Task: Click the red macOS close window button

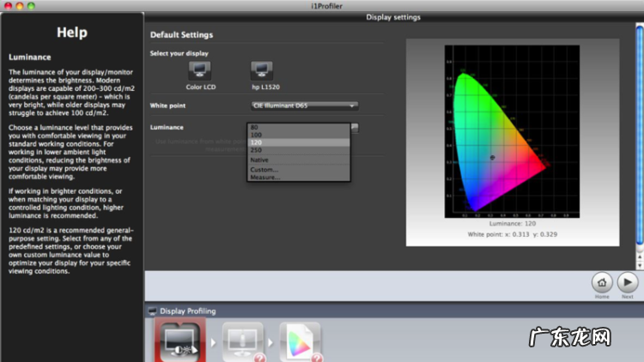Action: pyautogui.click(x=7, y=5)
